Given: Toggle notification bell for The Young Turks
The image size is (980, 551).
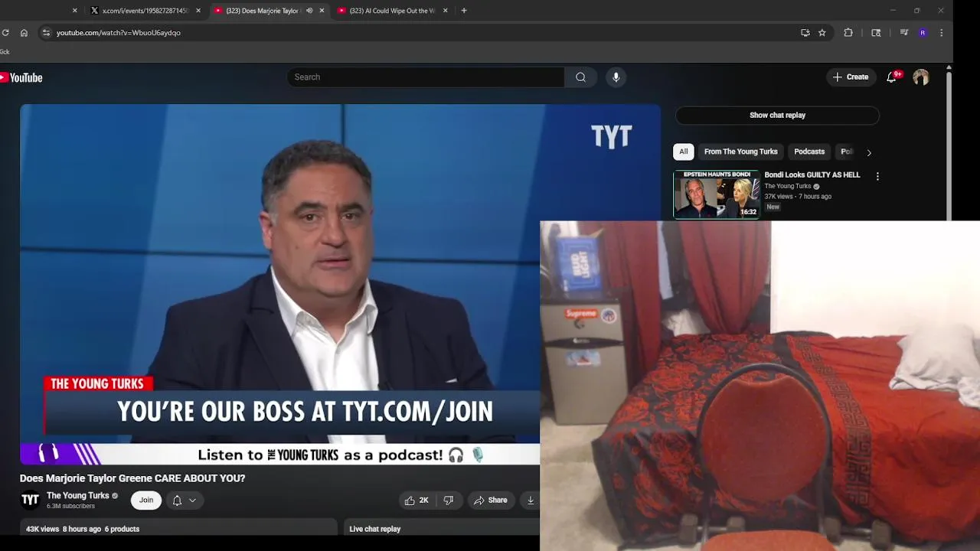Looking at the screenshot, I should (x=177, y=500).
